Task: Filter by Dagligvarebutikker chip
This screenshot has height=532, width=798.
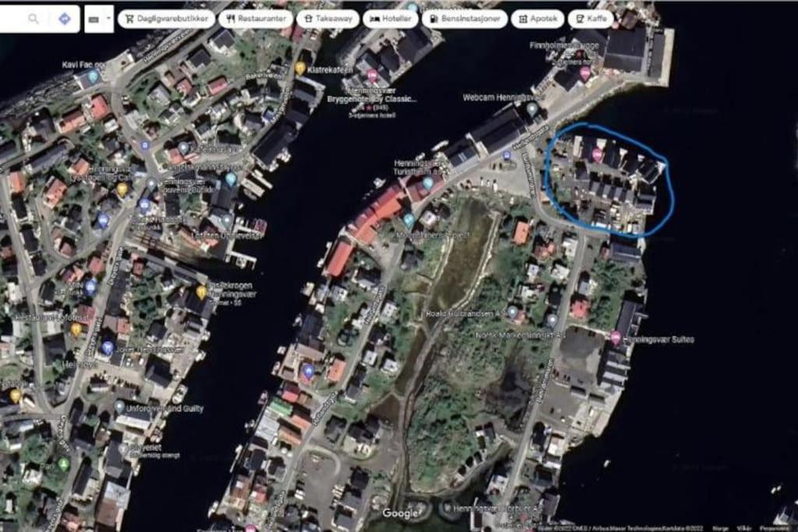Action: pos(167,19)
